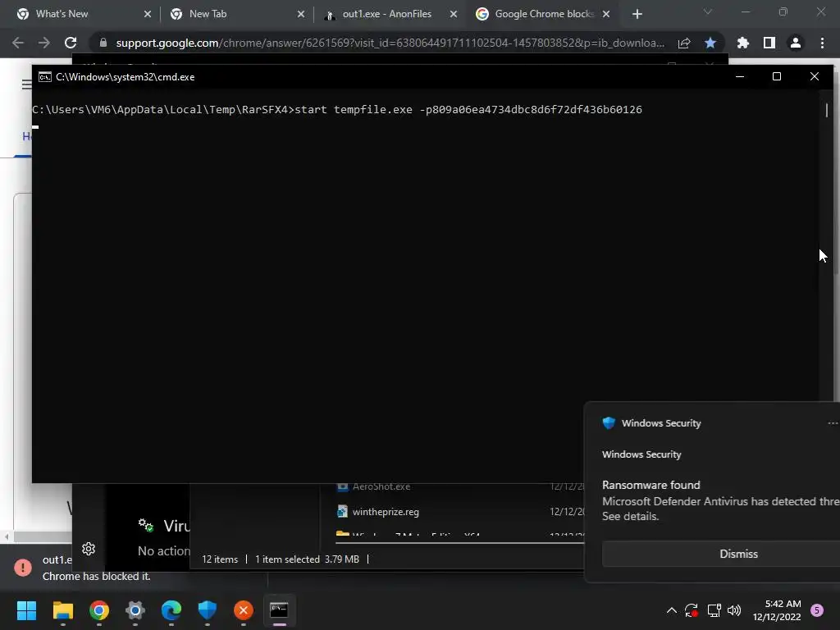The width and height of the screenshot is (840, 630).
Task: Open Chrome side panel
Action: pyautogui.click(x=769, y=43)
